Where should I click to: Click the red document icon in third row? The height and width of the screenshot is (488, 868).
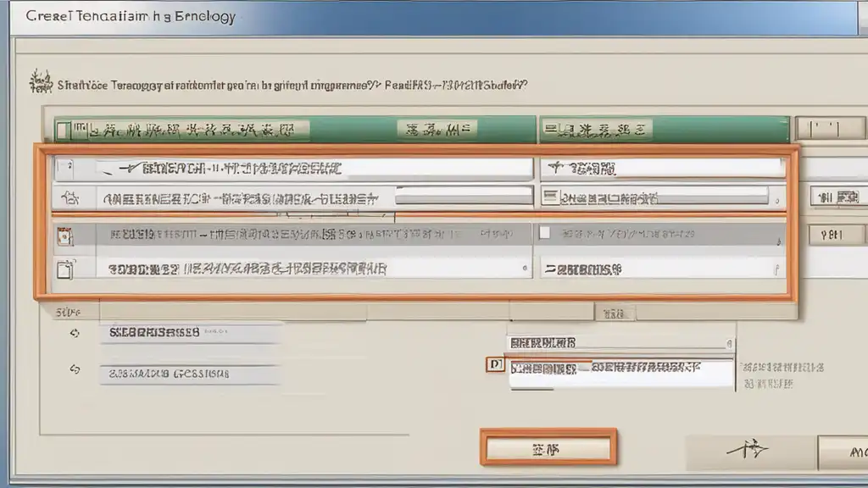tap(64, 236)
